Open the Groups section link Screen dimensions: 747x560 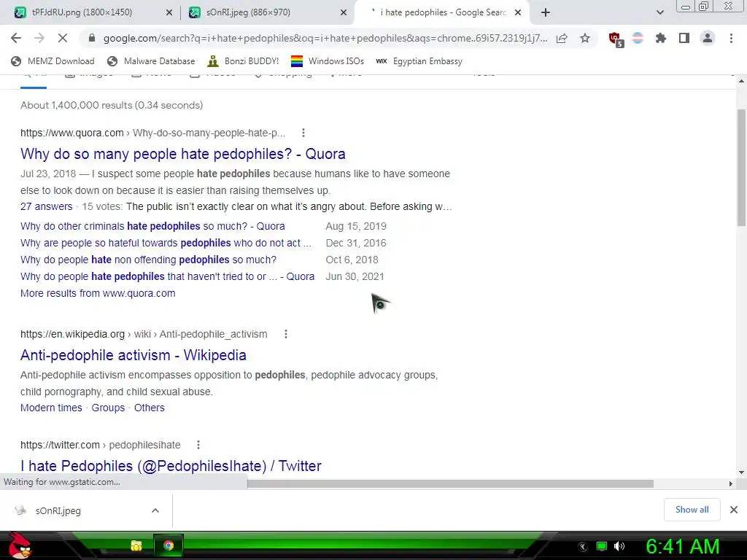point(108,408)
